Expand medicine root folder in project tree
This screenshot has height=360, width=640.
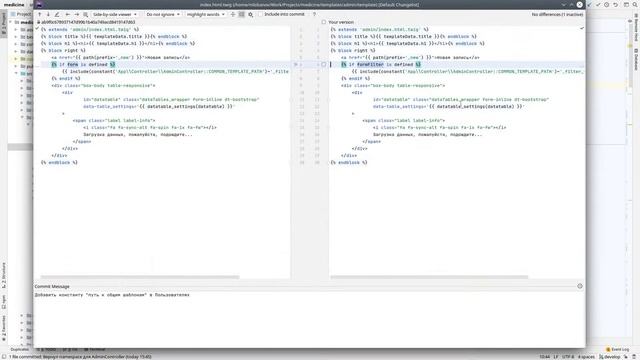[x=11, y=22]
